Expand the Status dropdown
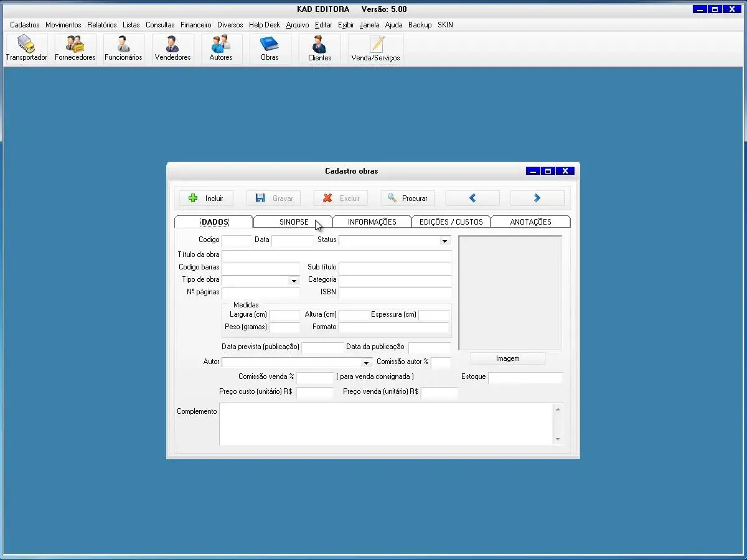747x560 pixels. (444, 241)
